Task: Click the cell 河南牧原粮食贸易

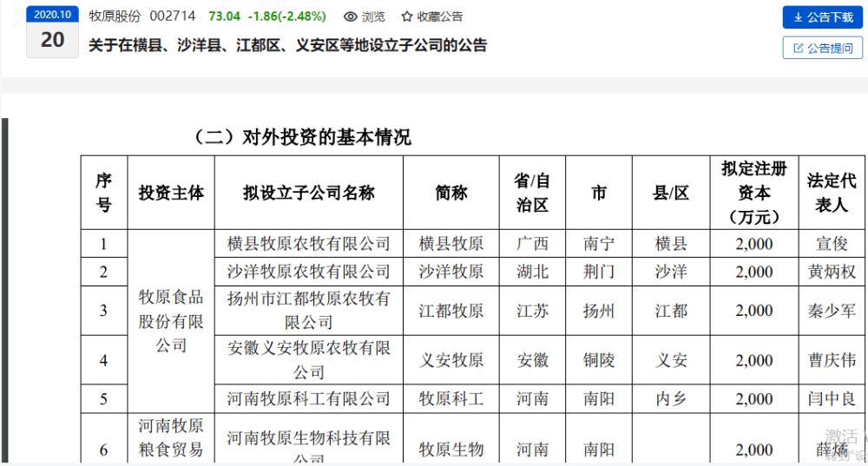Action: [x=171, y=438]
